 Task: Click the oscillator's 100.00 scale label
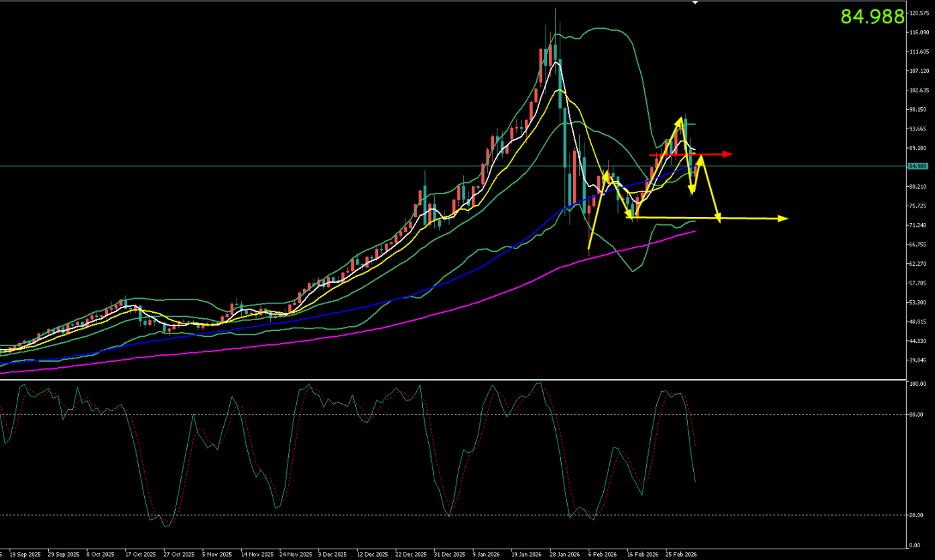pos(918,384)
